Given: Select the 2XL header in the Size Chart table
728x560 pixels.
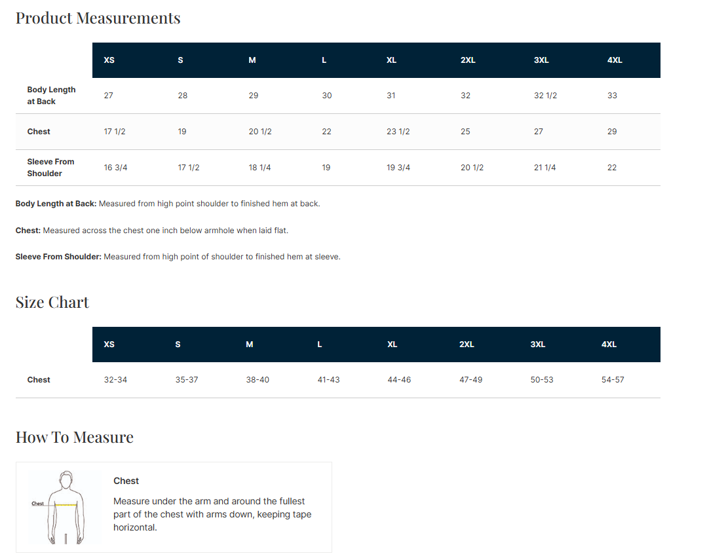Looking at the screenshot, I should [467, 345].
